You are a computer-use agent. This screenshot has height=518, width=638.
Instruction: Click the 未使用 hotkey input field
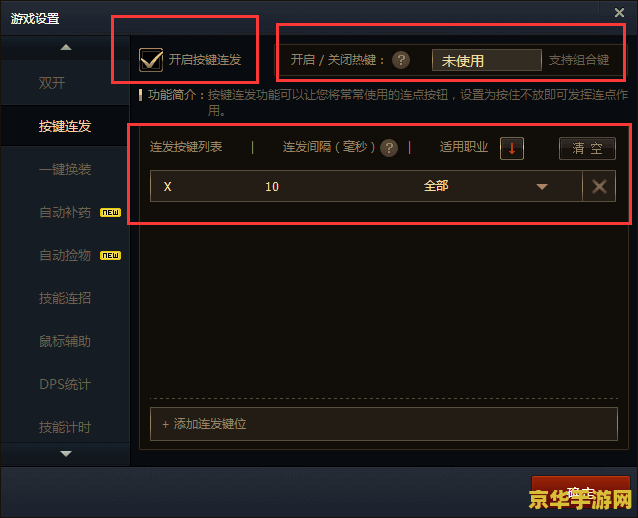point(487,60)
